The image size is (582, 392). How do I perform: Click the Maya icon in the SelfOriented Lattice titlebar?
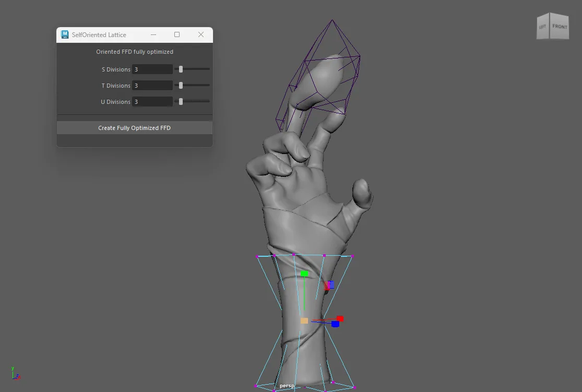tap(65, 34)
